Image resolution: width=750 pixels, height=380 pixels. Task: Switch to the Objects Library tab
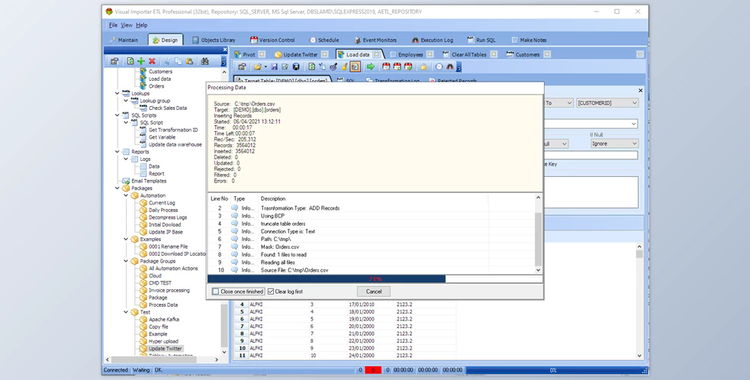coord(214,40)
